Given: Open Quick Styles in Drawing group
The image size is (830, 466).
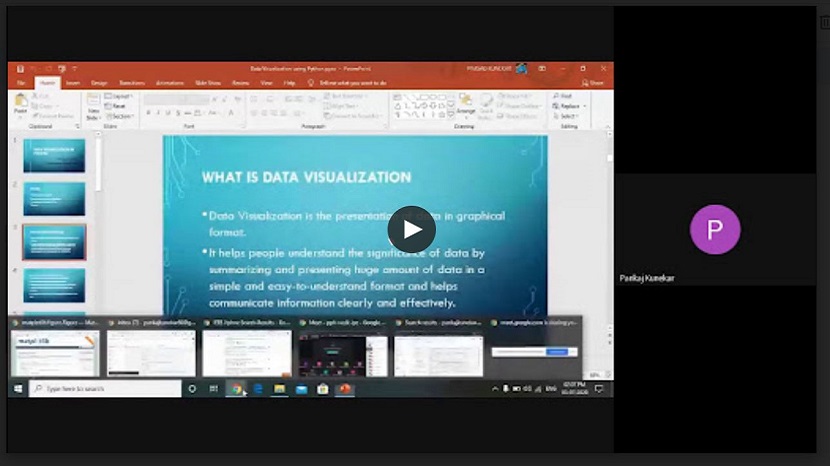Looking at the screenshot, I should point(485,106).
